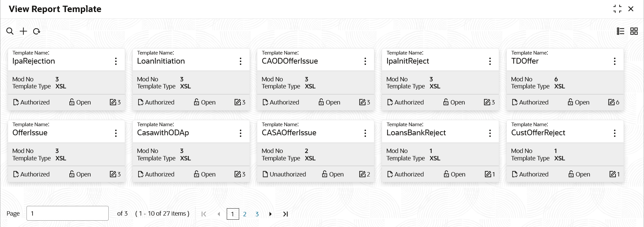Go to the next page arrow
The width and height of the screenshot is (644, 227).
(270, 214)
